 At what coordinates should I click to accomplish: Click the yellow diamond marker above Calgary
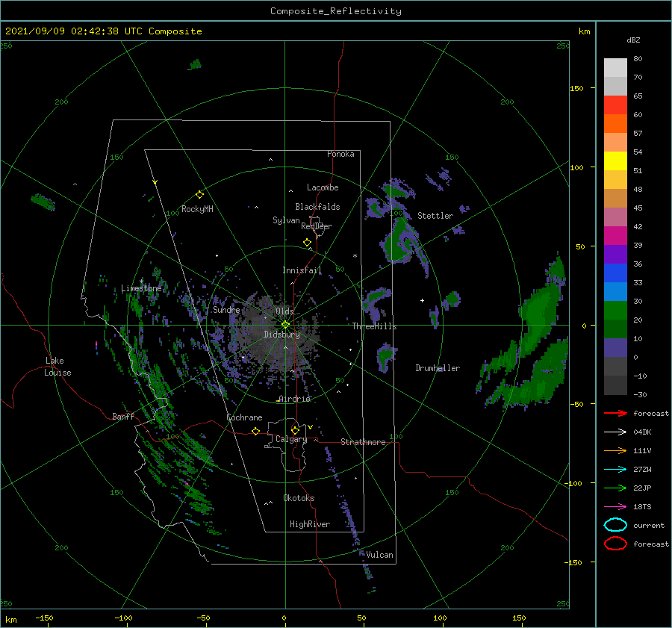295,430
